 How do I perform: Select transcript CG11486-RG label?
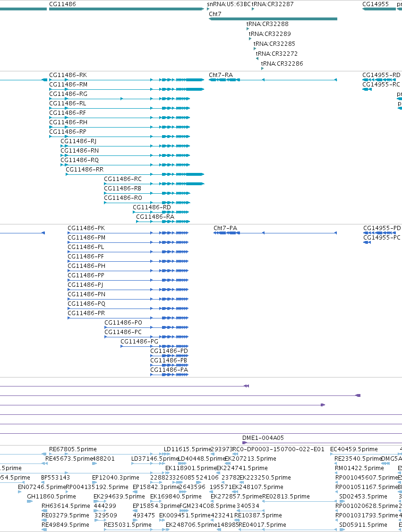coord(68,94)
